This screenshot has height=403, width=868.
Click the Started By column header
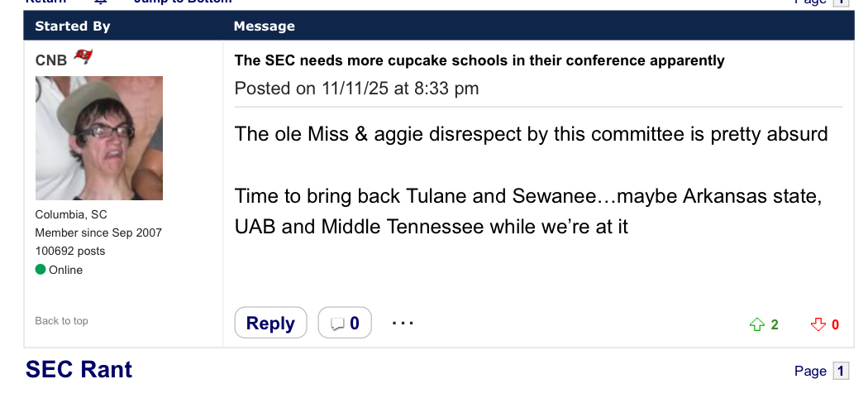[x=73, y=26]
